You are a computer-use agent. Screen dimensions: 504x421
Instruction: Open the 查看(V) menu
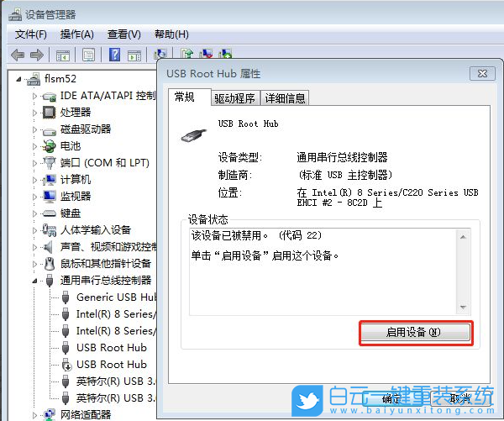point(124,34)
